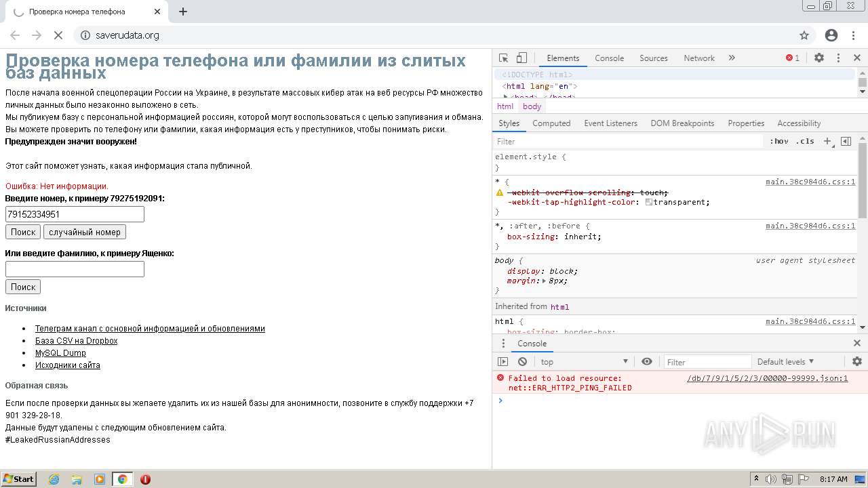Open the Properties tab

point(746,123)
